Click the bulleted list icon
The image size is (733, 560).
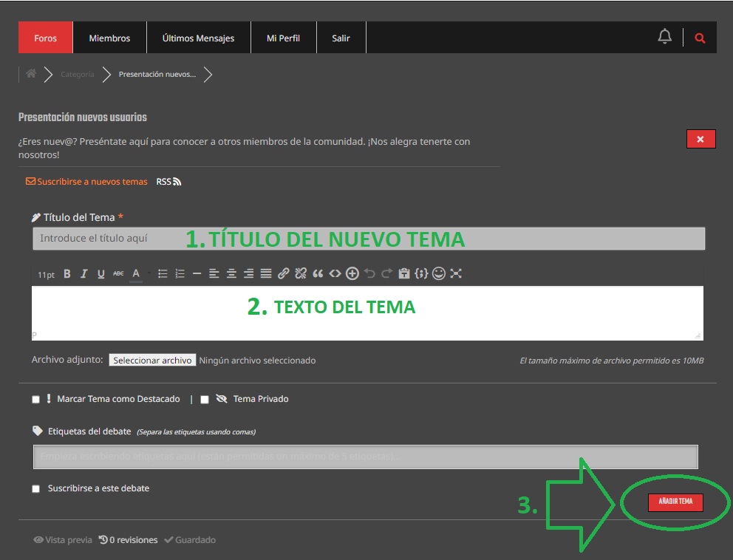163,274
